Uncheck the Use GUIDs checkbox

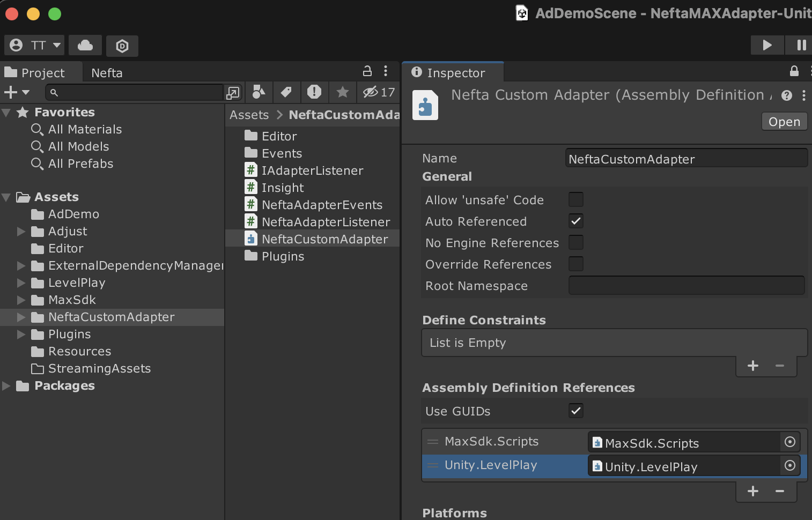576,411
